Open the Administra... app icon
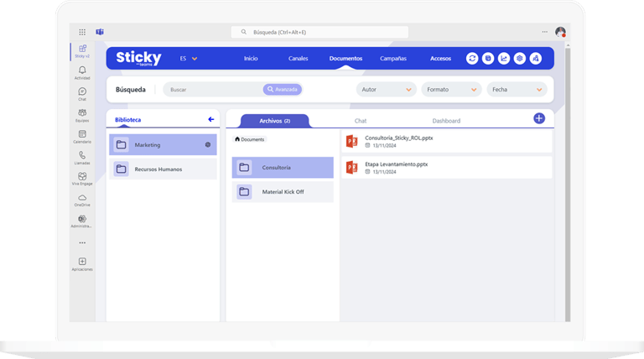644x359 pixels. (82, 221)
